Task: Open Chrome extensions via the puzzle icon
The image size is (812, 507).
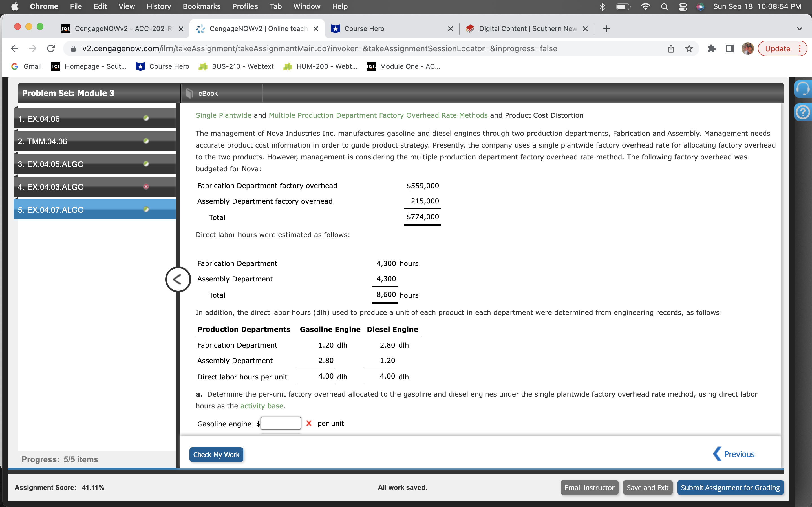Action: pos(712,48)
